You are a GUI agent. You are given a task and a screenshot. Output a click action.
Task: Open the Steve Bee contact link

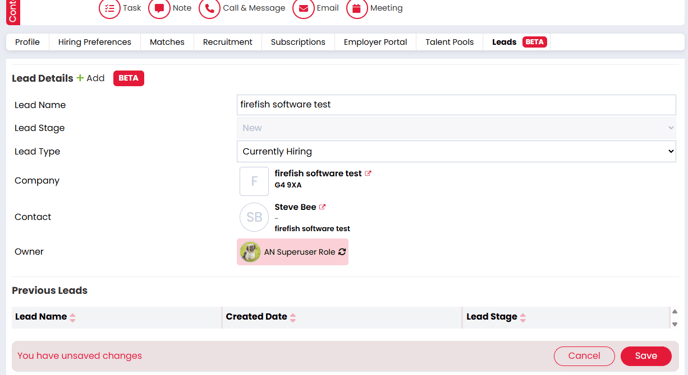pyautogui.click(x=295, y=207)
